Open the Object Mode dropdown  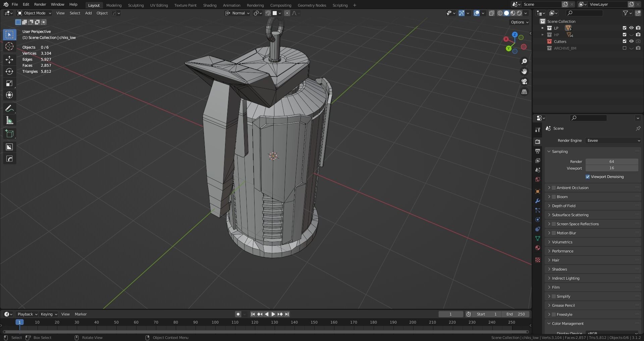click(x=34, y=13)
